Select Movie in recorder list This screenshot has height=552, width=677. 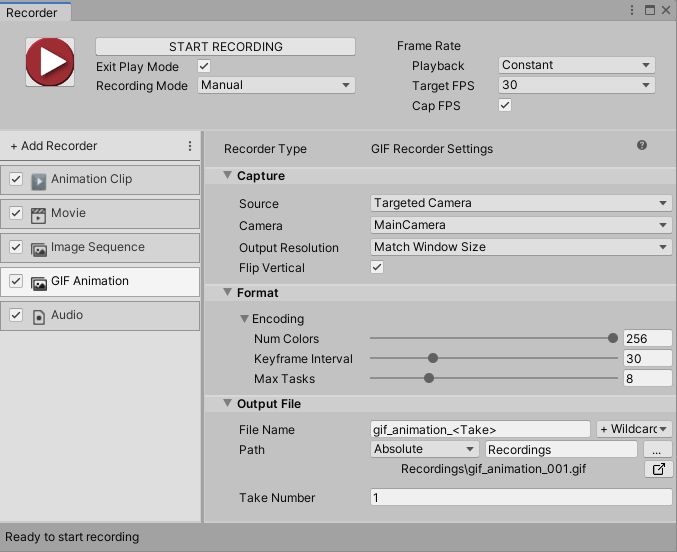point(100,213)
